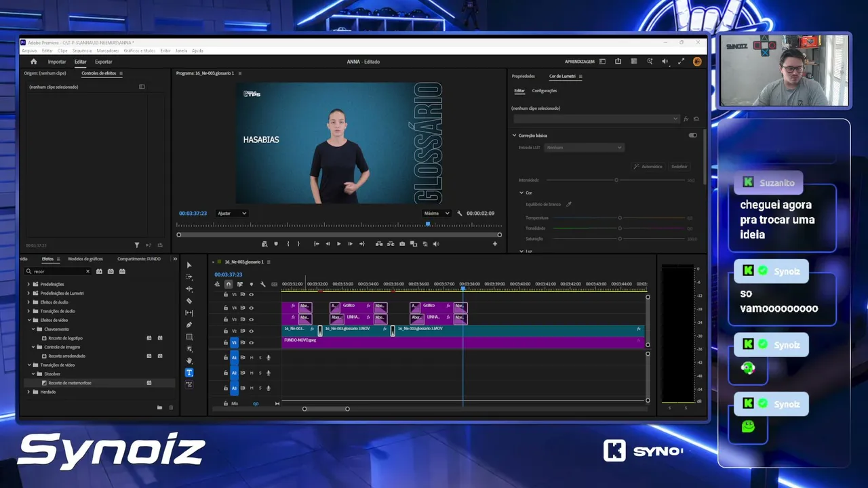The image size is (868, 488).
Task: Toggle visibility of track V2
Action: [251, 331]
